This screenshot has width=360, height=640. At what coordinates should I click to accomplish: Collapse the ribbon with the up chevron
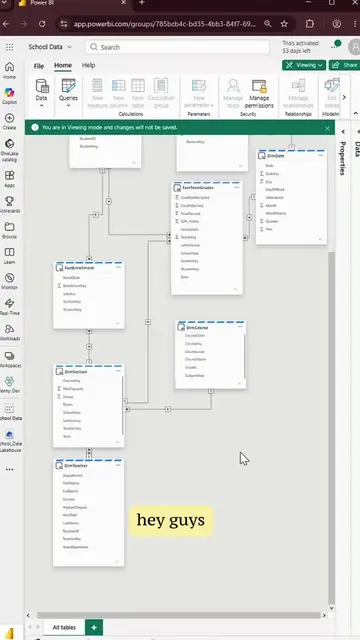[355, 113]
